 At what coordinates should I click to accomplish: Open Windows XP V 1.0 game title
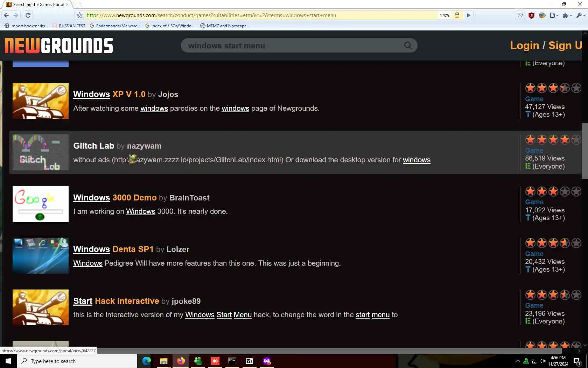(109, 94)
